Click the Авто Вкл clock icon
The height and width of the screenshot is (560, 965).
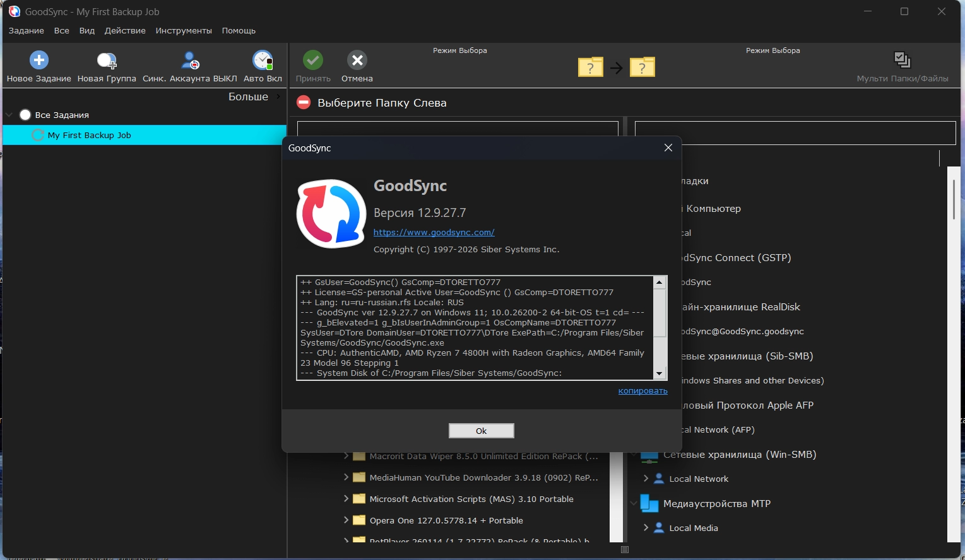[x=263, y=60]
